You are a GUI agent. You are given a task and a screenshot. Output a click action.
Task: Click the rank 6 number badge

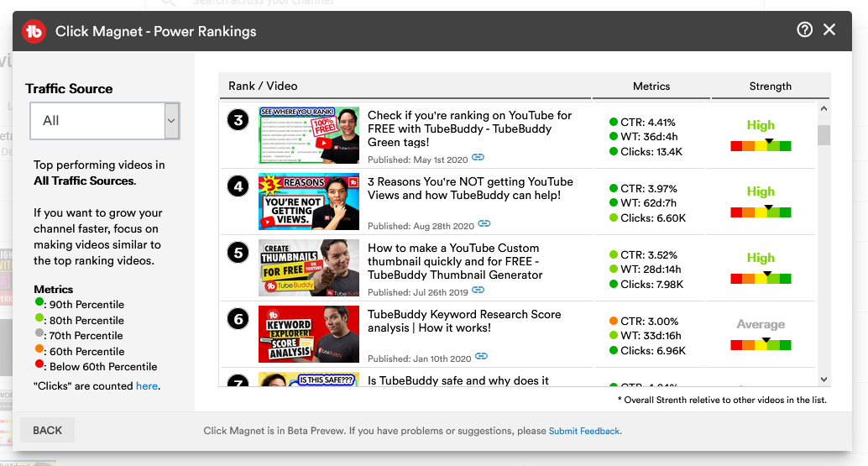click(x=238, y=319)
